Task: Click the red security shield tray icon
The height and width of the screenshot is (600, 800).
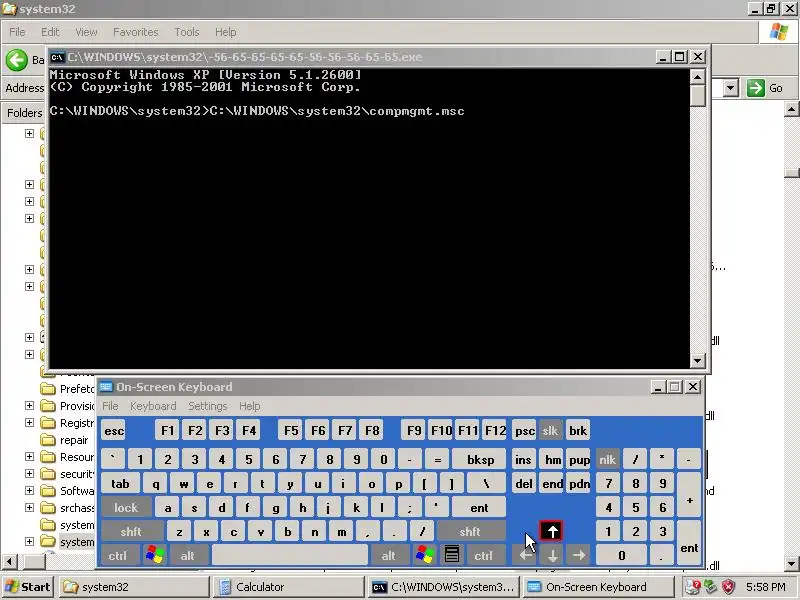Action: [728, 587]
